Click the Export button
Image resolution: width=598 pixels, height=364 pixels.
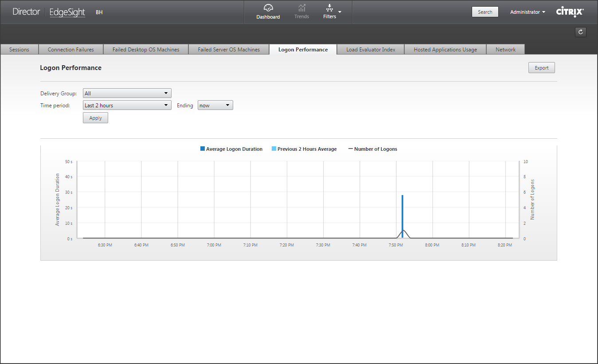541,68
